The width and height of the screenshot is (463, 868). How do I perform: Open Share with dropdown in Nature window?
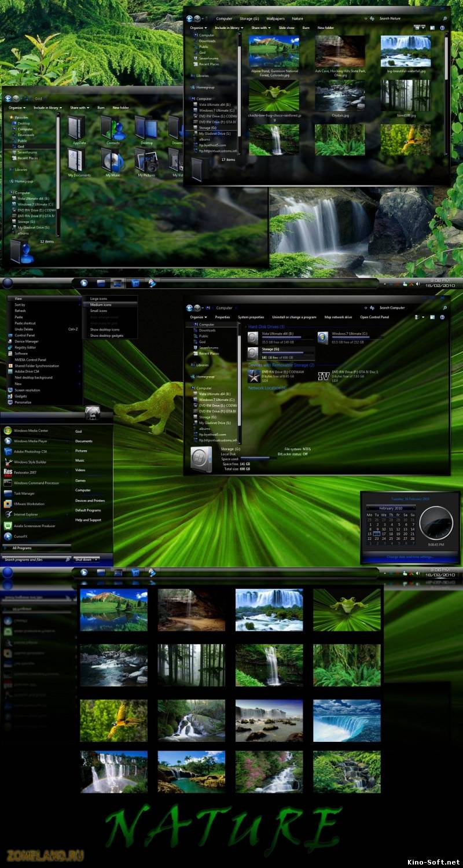coord(260,28)
